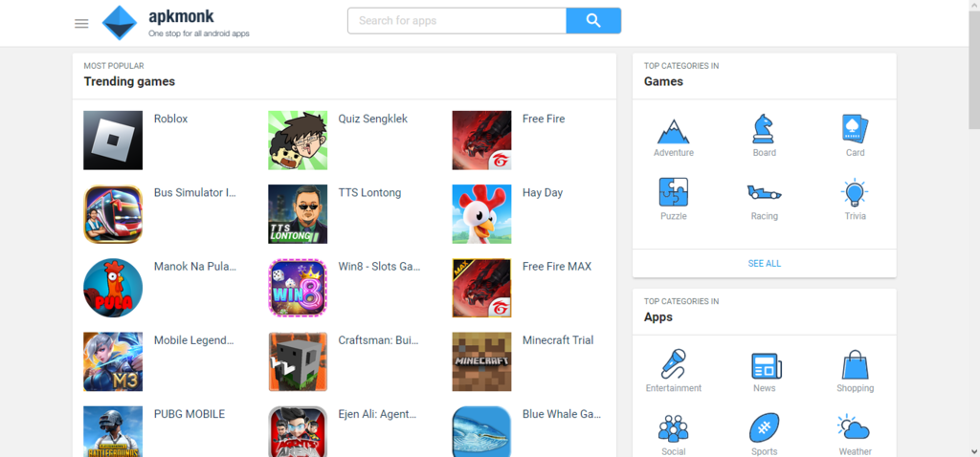Click the Adventure category label

tap(673, 152)
